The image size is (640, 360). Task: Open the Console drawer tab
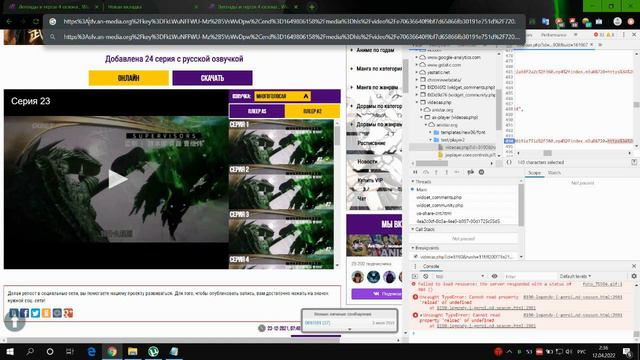pyautogui.click(x=431, y=267)
